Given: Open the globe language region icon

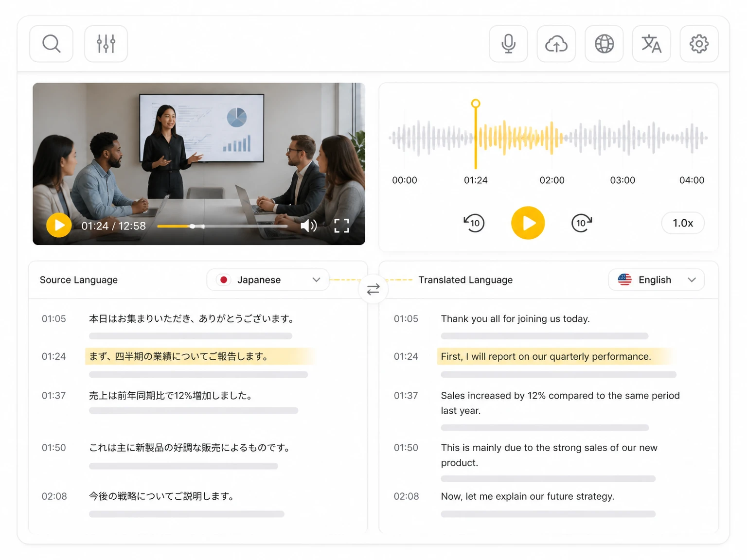Looking at the screenshot, I should tap(604, 44).
